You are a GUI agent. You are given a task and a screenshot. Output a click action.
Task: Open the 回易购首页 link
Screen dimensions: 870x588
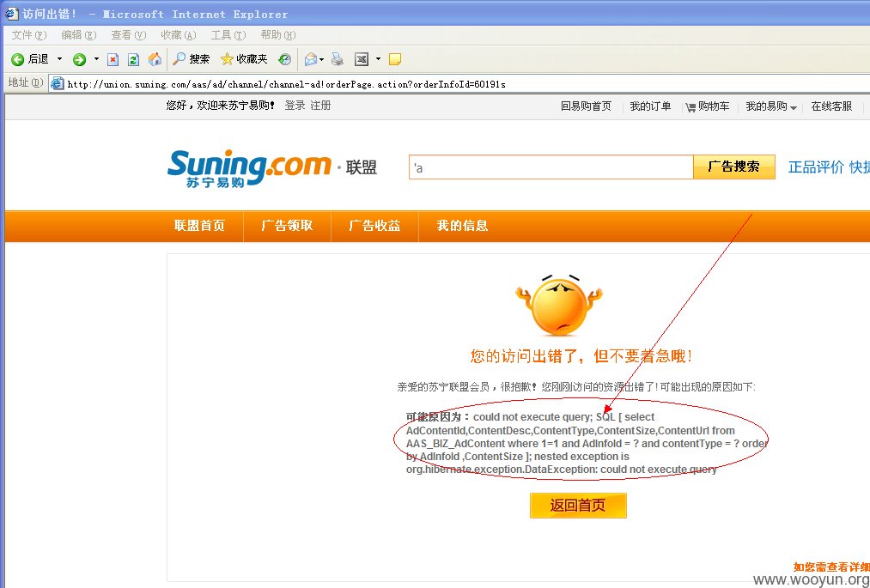click(x=586, y=106)
